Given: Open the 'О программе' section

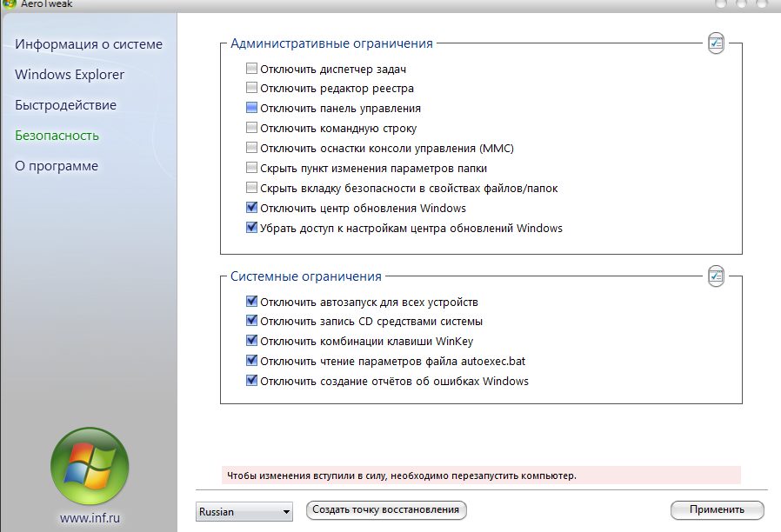Looking at the screenshot, I should [57, 166].
